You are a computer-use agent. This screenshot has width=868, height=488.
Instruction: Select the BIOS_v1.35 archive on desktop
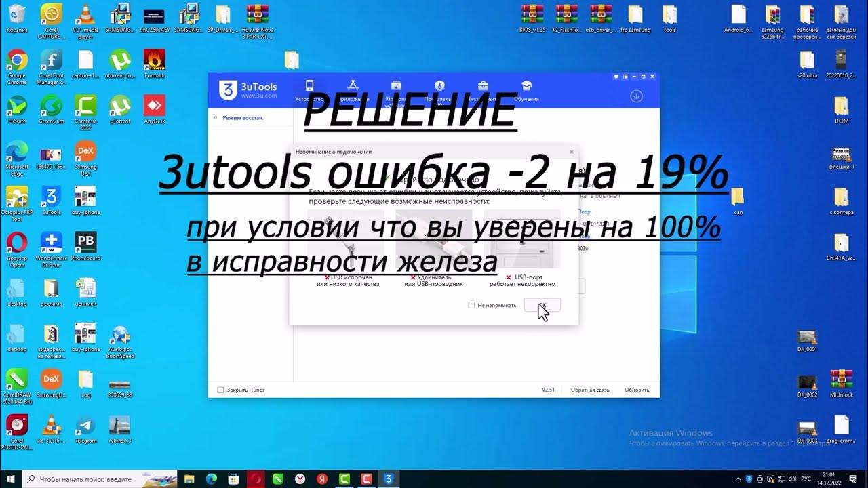point(532,19)
